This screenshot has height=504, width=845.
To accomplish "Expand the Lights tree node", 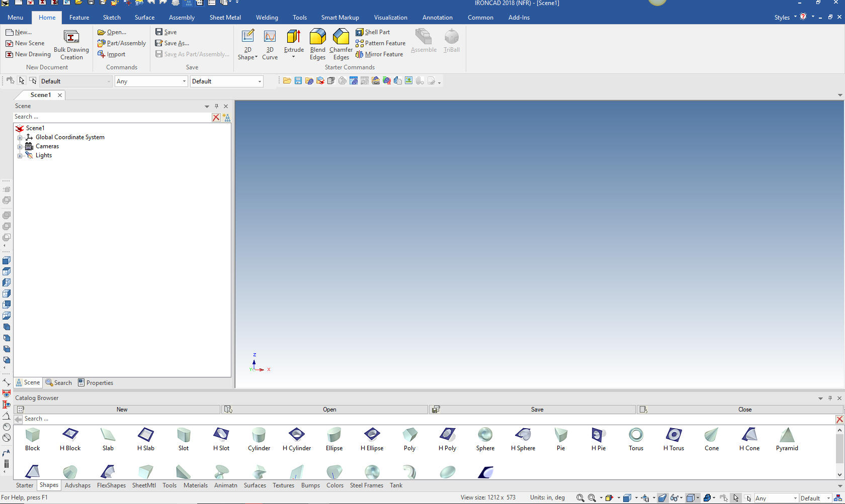I will (20, 156).
